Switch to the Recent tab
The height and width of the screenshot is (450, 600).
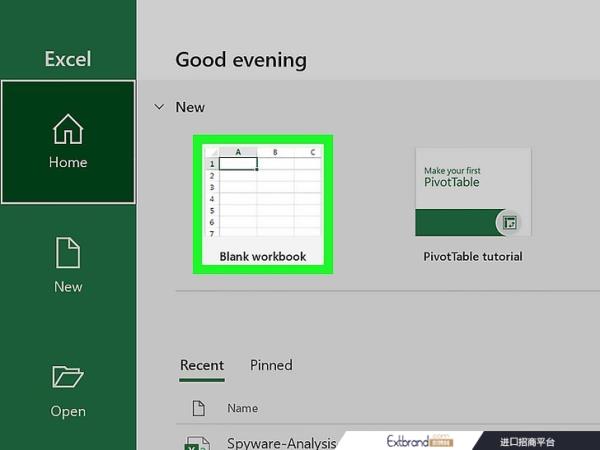click(x=202, y=366)
